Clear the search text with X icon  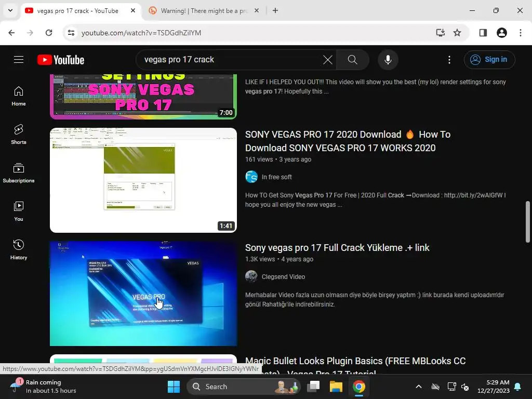(x=328, y=60)
